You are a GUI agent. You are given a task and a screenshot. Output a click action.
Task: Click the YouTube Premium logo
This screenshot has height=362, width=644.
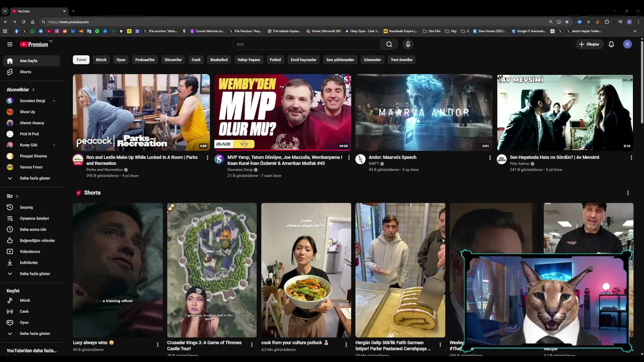pyautogui.click(x=34, y=44)
